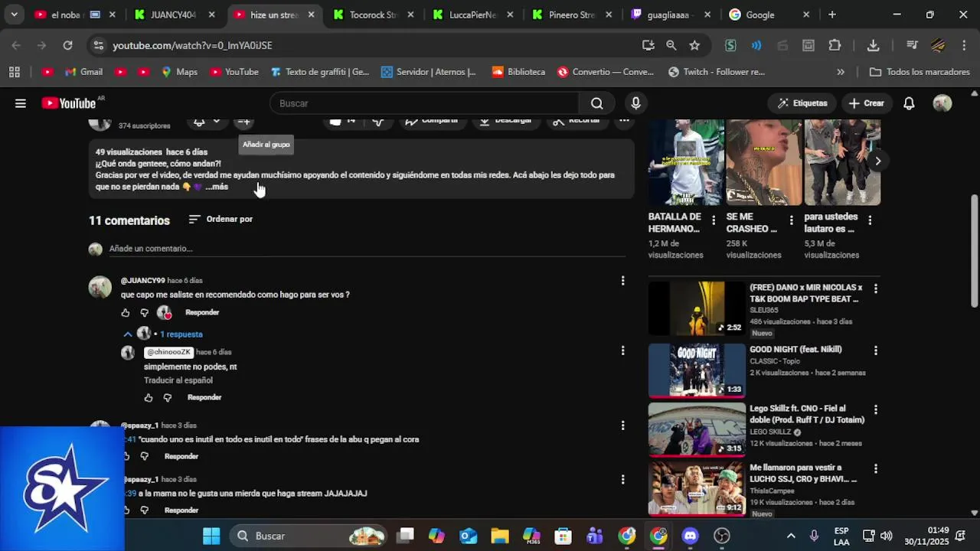The width and height of the screenshot is (980, 551).
Task: Open File Explorer from the taskbar
Action: pos(500,536)
